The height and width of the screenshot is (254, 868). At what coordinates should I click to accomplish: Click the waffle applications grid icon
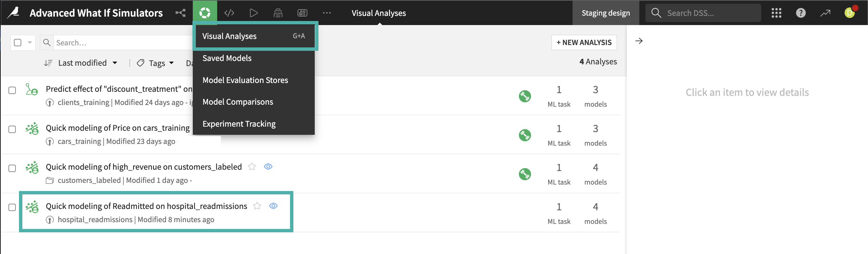click(776, 13)
